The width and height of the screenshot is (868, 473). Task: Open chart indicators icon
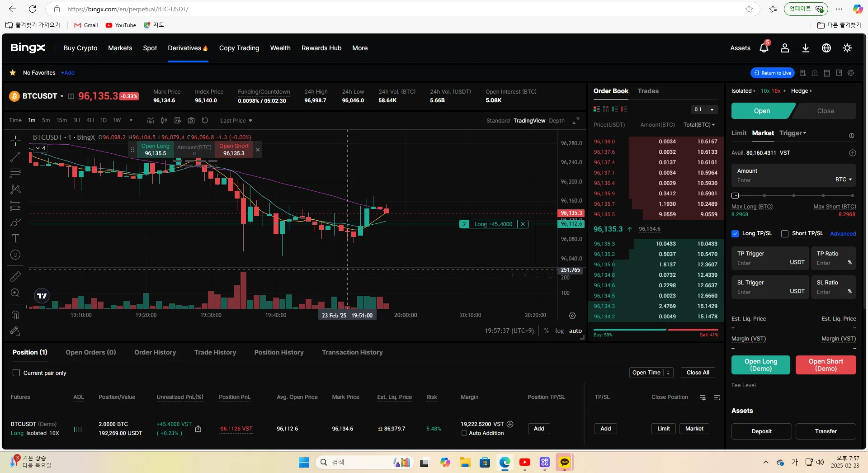[151, 120]
